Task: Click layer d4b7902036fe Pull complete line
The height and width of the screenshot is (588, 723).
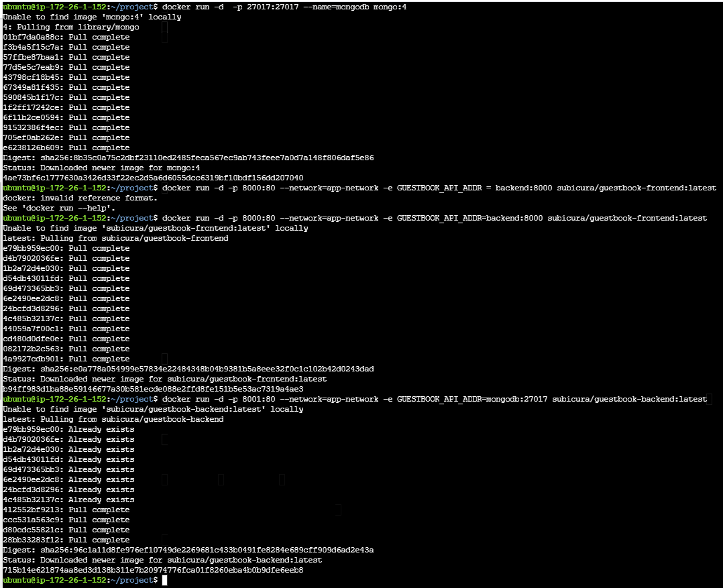Action: pos(66,259)
